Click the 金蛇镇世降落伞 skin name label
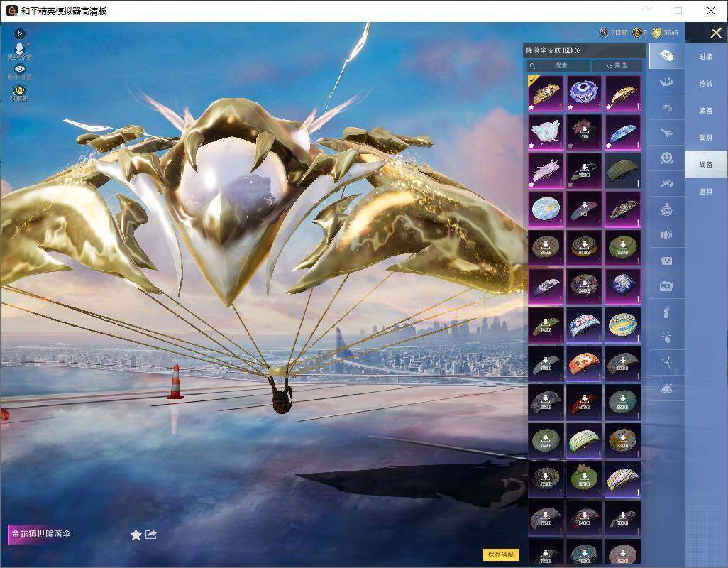The width and height of the screenshot is (728, 568). [x=41, y=534]
